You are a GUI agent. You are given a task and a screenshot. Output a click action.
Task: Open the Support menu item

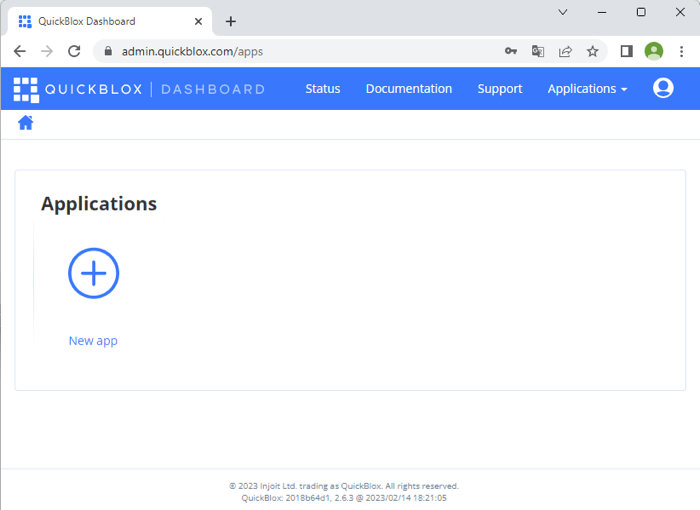[500, 89]
